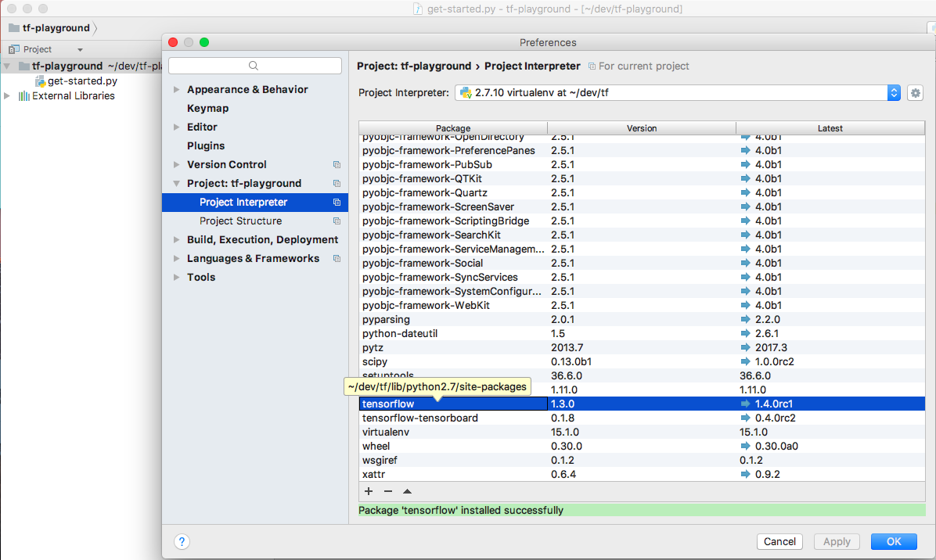Click the project-scope icon next to Version Control
The height and width of the screenshot is (560, 936).
pyautogui.click(x=337, y=164)
